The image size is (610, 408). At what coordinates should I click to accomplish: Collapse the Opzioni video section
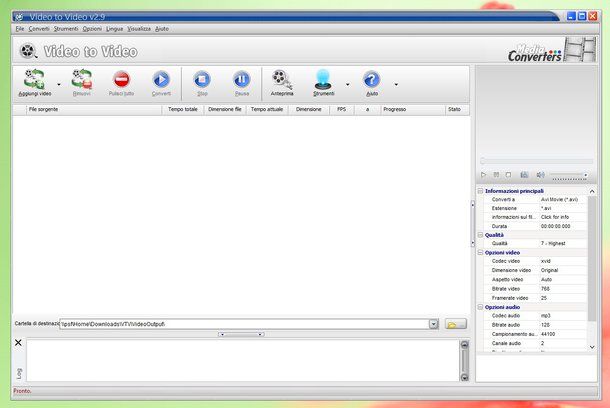(480, 252)
